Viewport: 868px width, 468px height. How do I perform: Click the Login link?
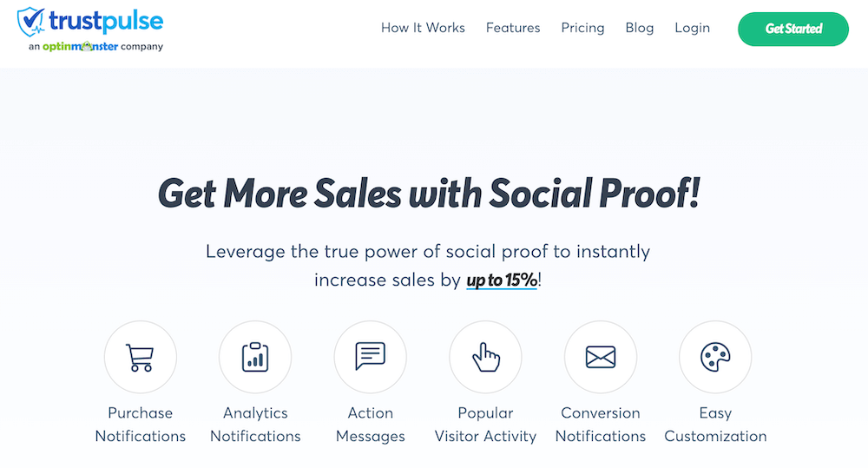(692, 28)
